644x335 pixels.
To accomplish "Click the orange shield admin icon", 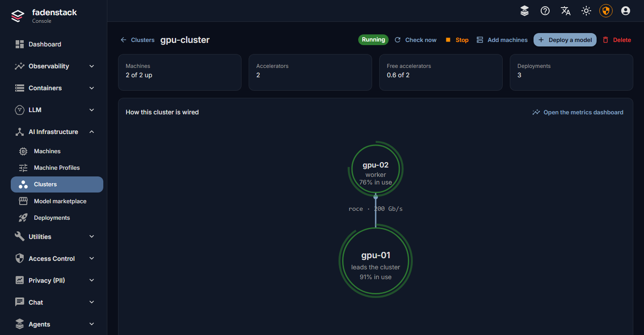I will click(x=606, y=11).
